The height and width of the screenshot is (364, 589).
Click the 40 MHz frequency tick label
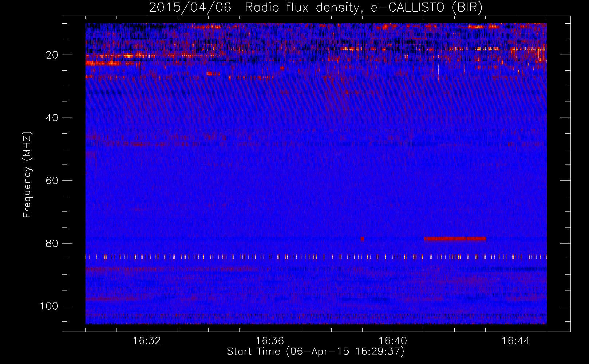tap(52, 118)
